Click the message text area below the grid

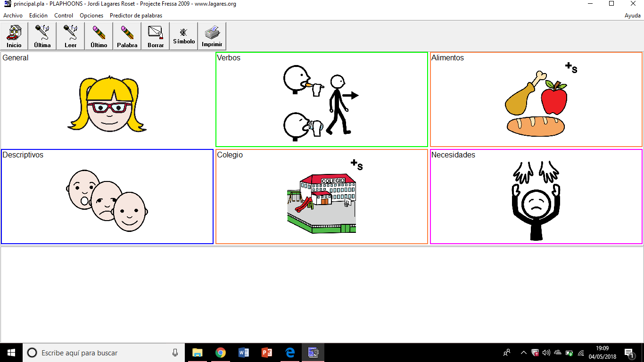[x=322, y=294]
